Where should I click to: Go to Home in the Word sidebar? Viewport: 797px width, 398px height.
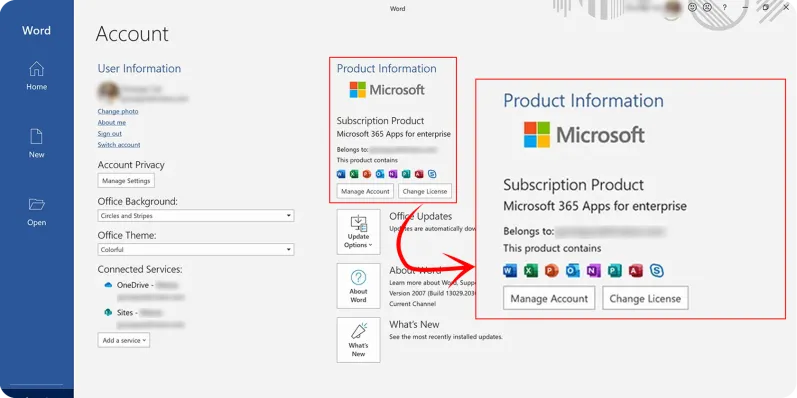(x=37, y=76)
